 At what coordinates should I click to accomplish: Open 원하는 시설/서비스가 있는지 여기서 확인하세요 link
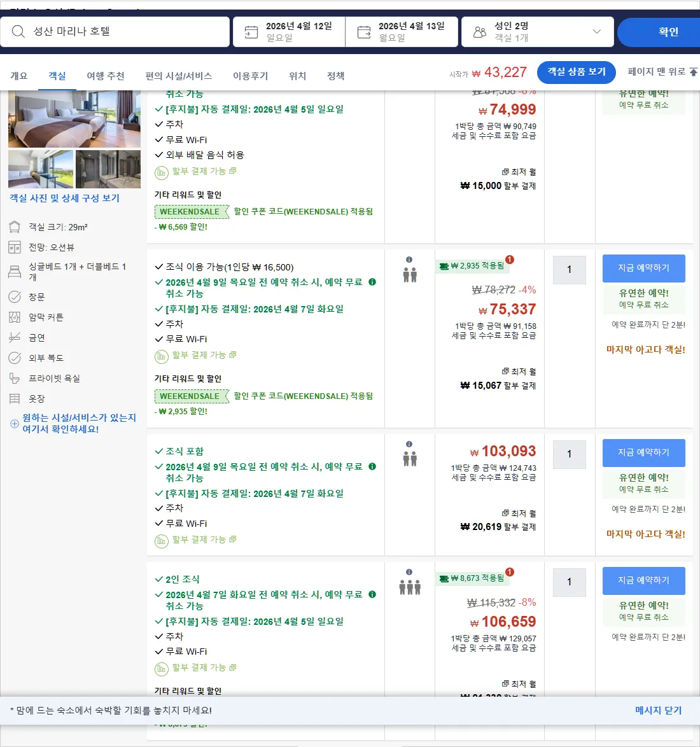tap(79, 423)
